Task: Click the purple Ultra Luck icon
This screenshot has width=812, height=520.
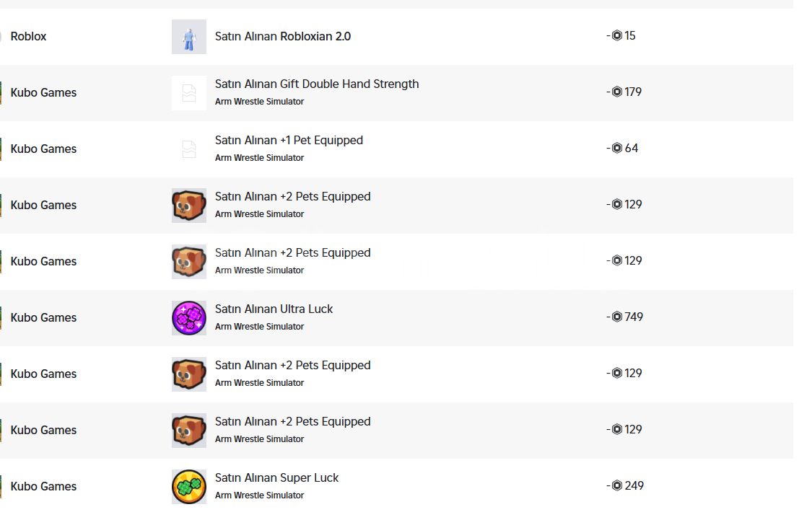Action: tap(189, 318)
